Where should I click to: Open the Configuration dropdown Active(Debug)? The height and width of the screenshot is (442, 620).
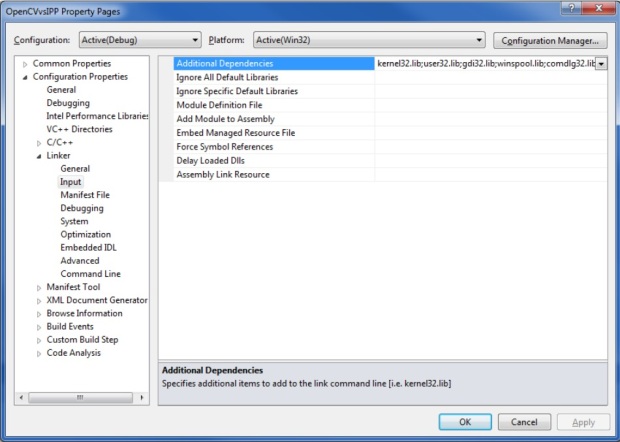pyautogui.click(x=140, y=40)
